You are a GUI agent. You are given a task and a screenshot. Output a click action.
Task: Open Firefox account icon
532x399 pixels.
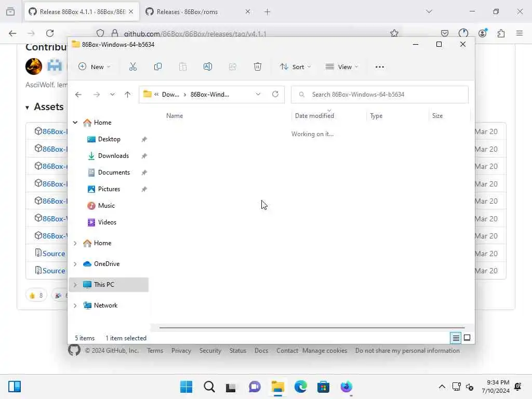click(482, 33)
